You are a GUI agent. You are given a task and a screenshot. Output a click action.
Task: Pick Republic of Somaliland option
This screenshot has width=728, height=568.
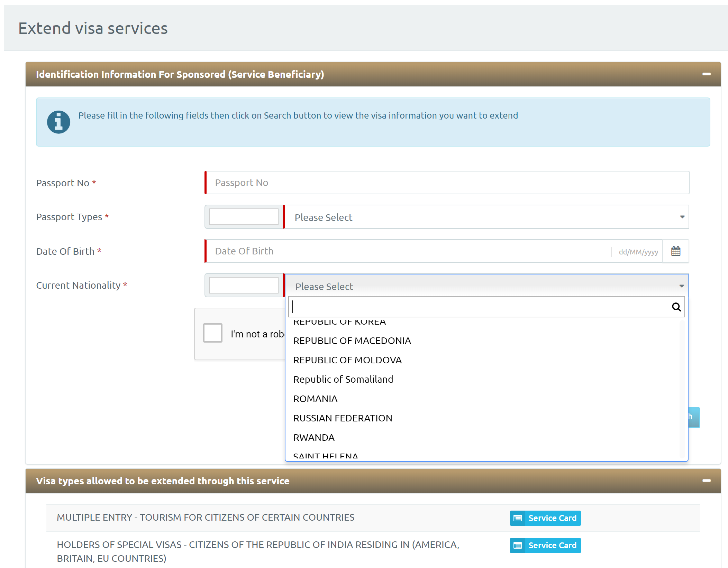pos(343,380)
